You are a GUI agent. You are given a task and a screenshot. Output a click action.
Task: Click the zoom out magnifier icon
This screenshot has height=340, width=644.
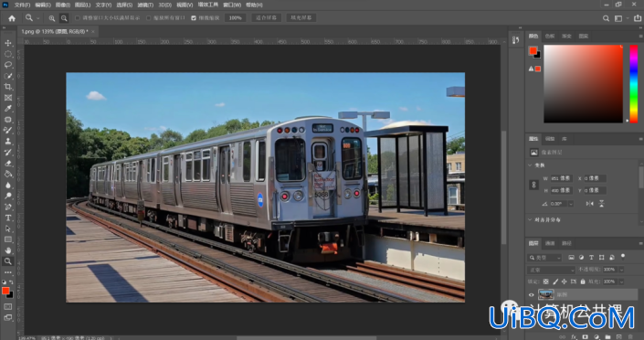(64, 18)
